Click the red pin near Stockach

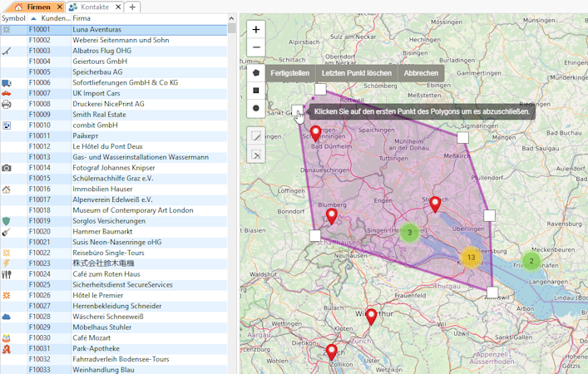pos(435,204)
